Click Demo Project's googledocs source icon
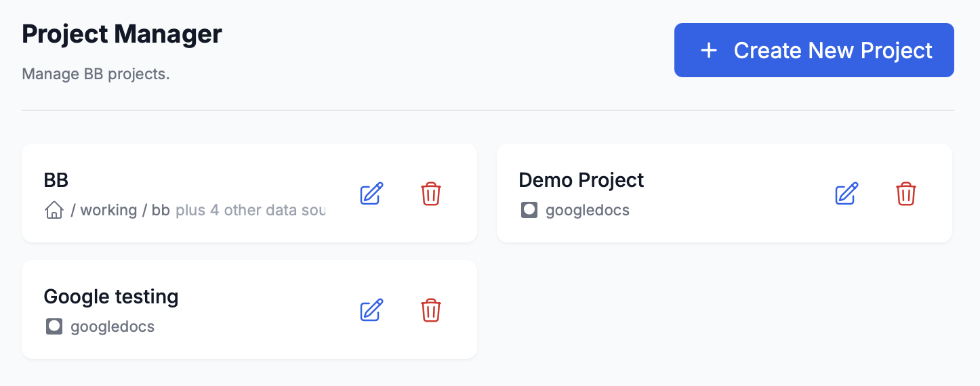 [529, 211]
